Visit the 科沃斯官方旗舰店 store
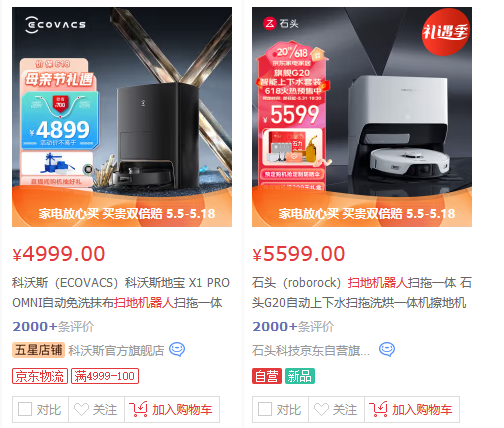This screenshot has width=504, height=428. (x=116, y=350)
